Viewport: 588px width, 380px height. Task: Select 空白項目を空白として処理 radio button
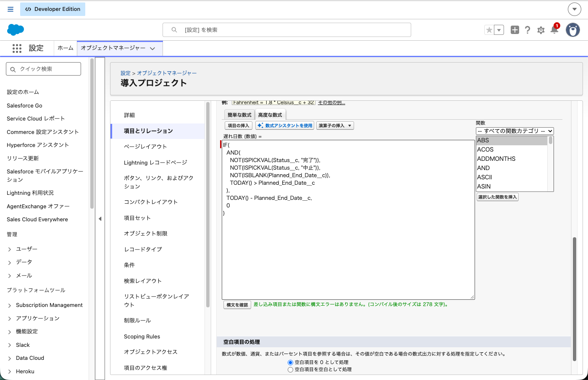coord(290,370)
